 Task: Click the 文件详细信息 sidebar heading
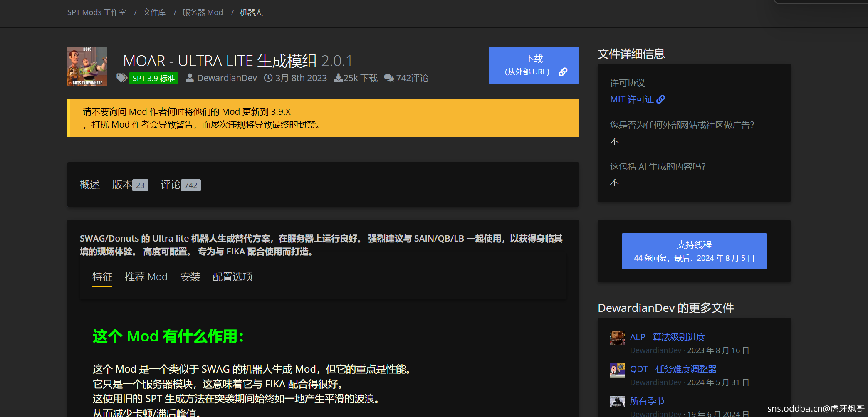[631, 54]
